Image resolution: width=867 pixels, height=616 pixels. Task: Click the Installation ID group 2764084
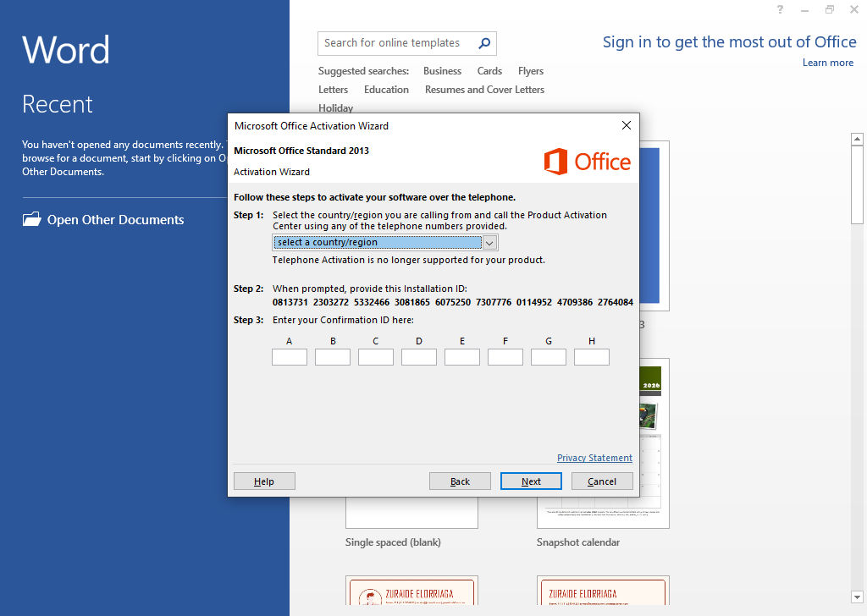coord(615,302)
